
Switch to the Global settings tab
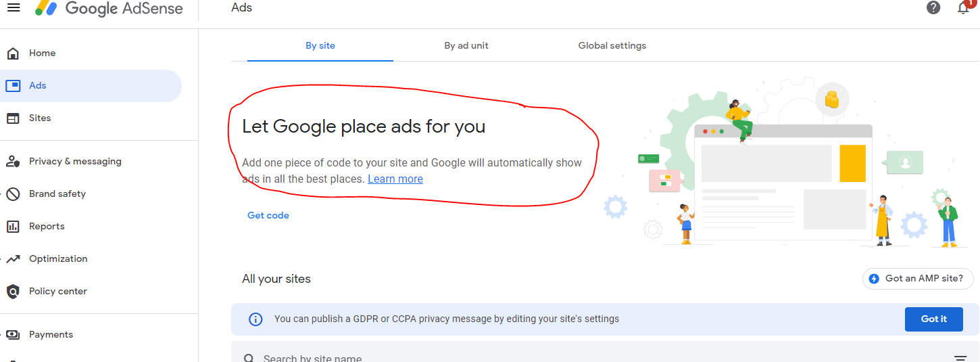point(612,46)
